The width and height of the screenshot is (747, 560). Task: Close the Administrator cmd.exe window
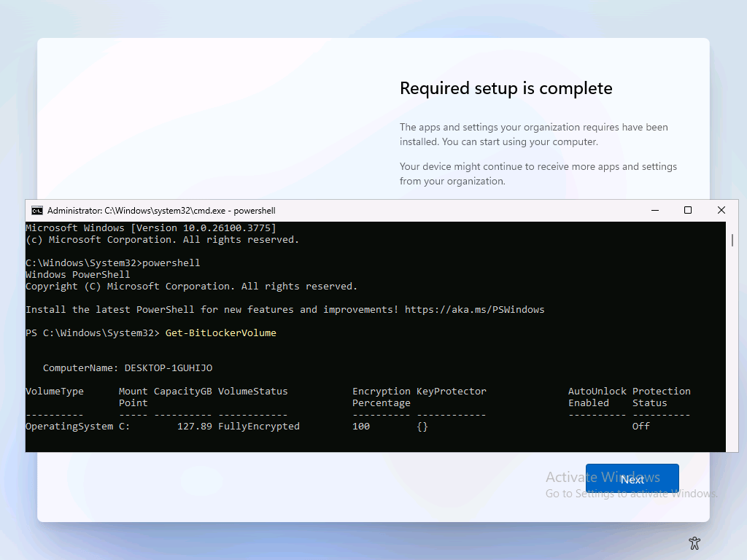click(x=721, y=210)
